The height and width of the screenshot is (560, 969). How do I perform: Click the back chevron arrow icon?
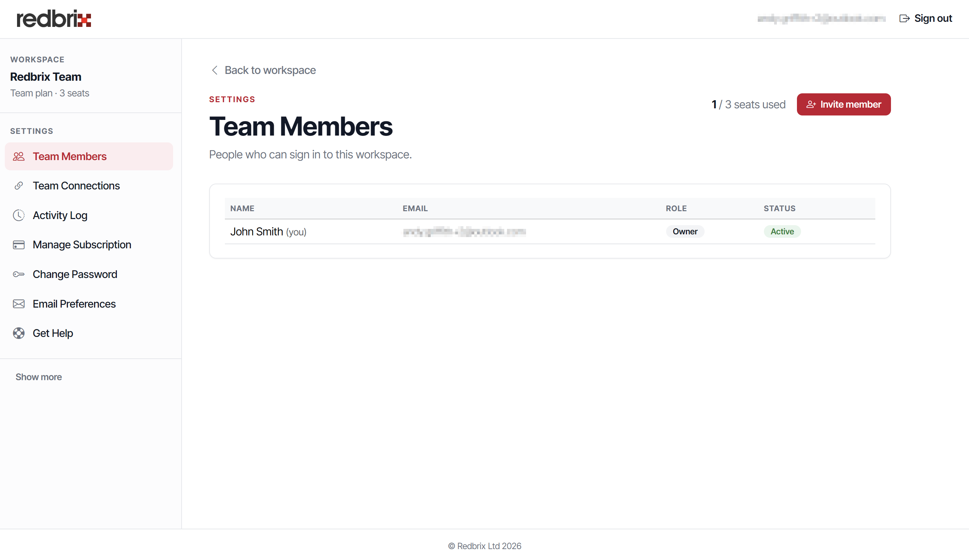click(x=215, y=70)
